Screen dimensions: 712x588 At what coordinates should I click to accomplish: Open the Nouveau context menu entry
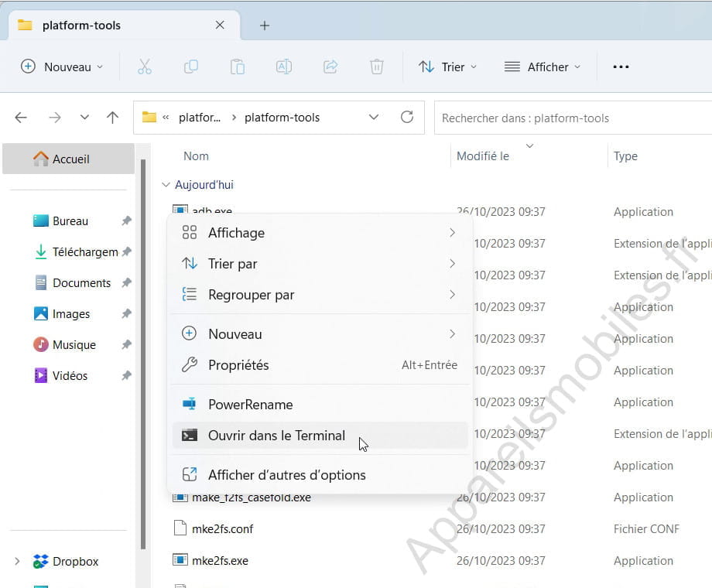coord(320,333)
